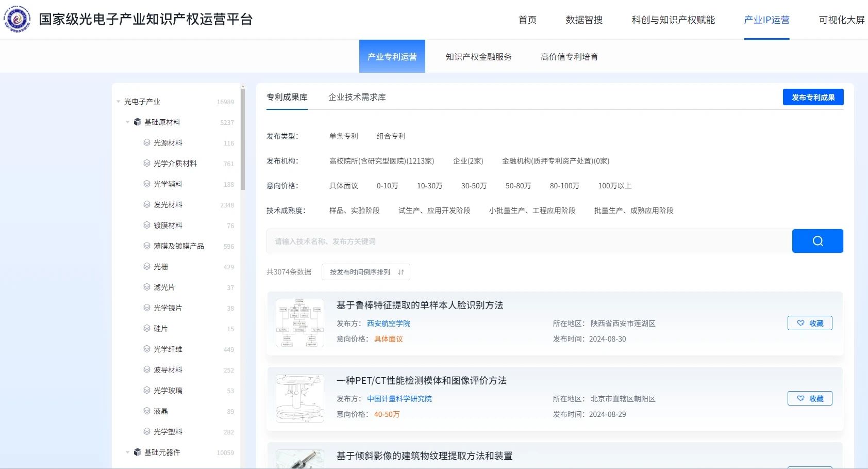Click the layers icon next to 薄膜及镀膜产品
This screenshot has height=469, width=868.
click(x=147, y=246)
